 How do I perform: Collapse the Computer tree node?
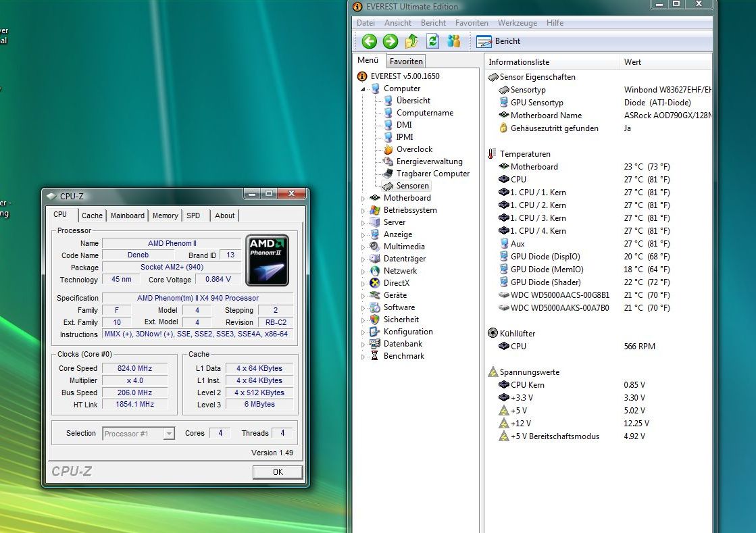point(363,89)
